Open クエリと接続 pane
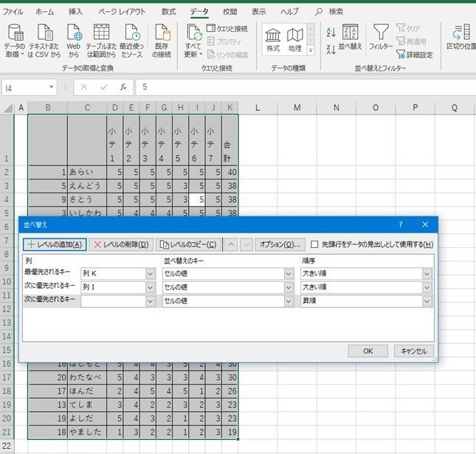The width and height of the screenshot is (476, 454). (228, 29)
